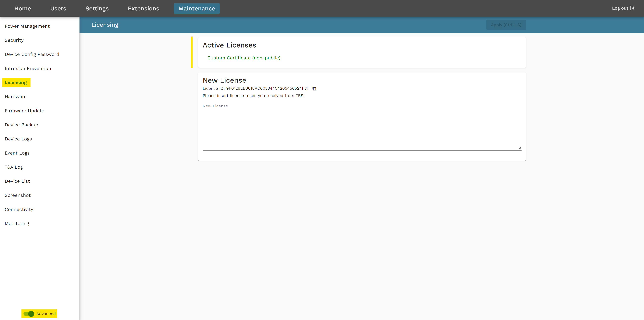Open the Extensions tab

(143, 9)
